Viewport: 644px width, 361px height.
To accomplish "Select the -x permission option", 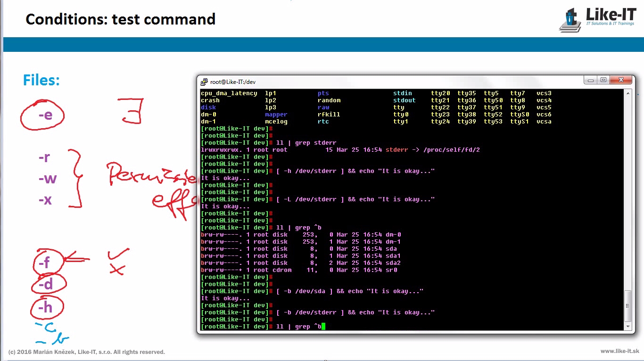I will click(x=45, y=200).
